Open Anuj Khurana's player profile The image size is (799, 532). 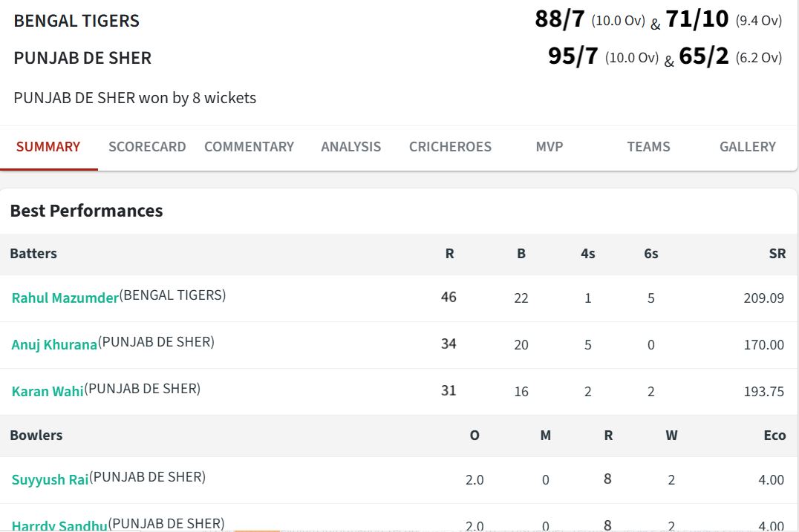55,344
